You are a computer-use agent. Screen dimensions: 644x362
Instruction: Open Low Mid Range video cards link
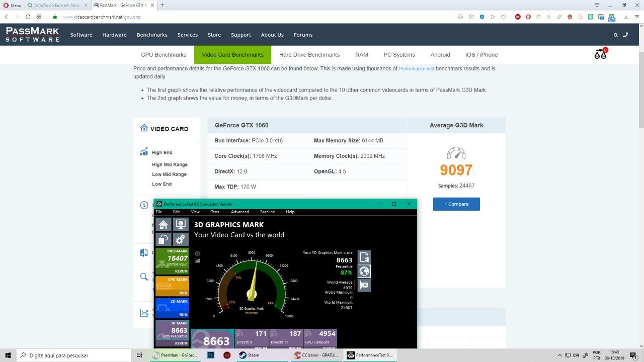point(169,174)
